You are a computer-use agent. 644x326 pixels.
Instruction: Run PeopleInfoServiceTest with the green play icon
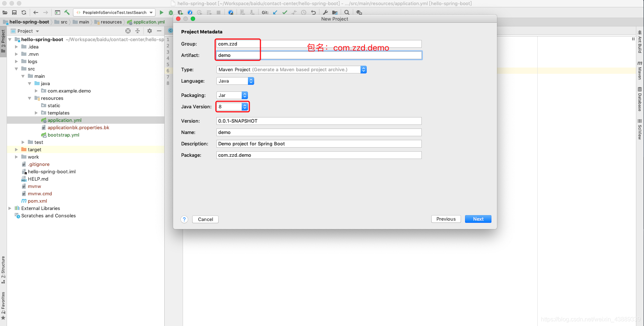(161, 12)
